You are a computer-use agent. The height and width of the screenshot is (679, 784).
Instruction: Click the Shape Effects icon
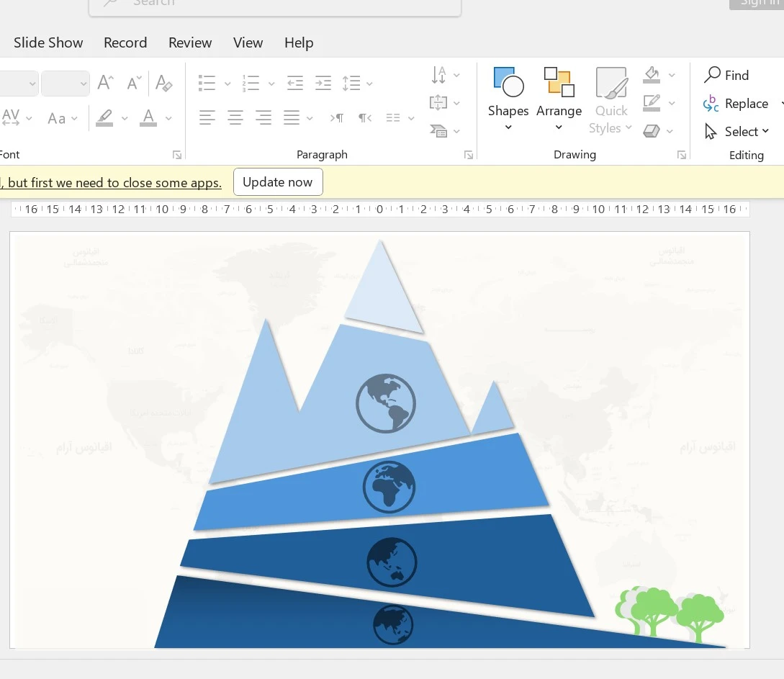tap(652, 131)
